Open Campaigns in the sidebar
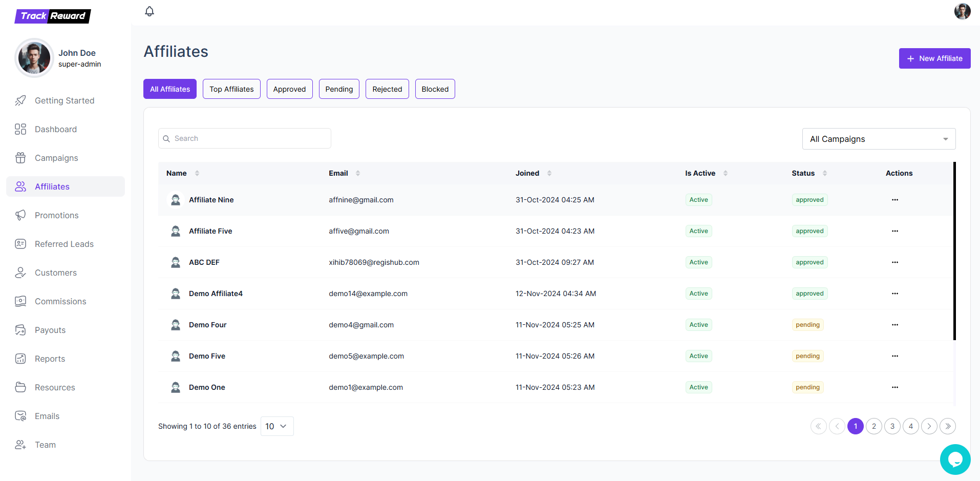 click(65, 158)
